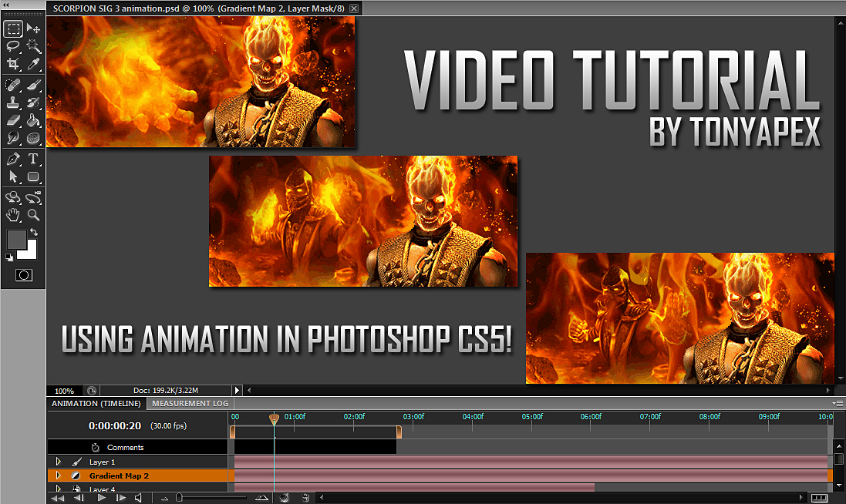This screenshot has width=846, height=504.
Task: Select the Crop tool
Action: pos(13,64)
